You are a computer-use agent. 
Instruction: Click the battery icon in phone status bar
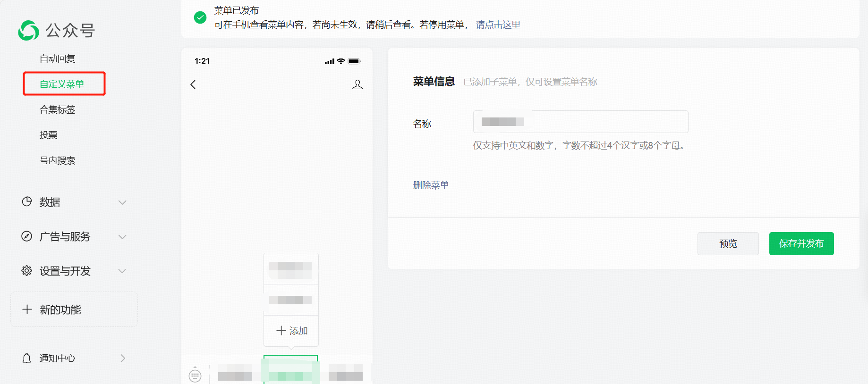(354, 61)
